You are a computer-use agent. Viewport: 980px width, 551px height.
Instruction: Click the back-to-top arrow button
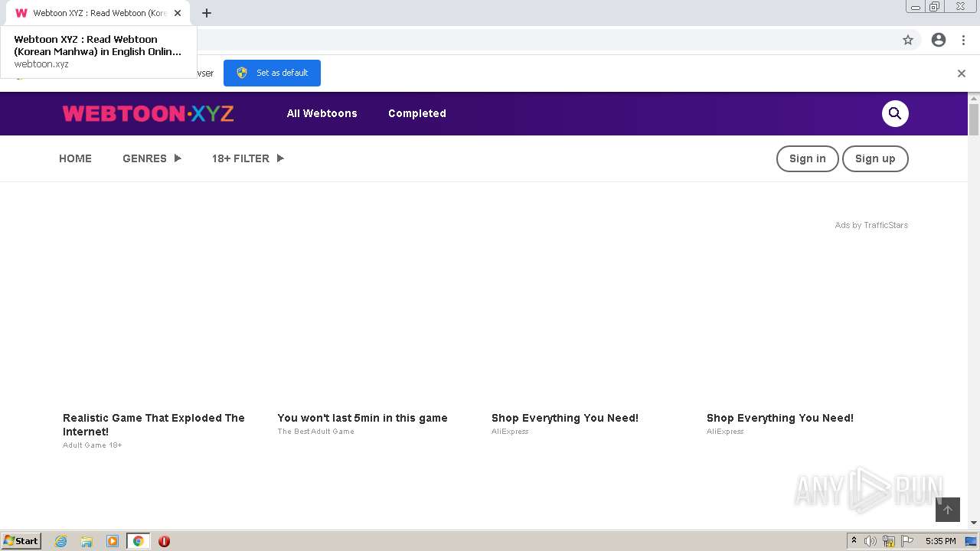[x=948, y=510]
